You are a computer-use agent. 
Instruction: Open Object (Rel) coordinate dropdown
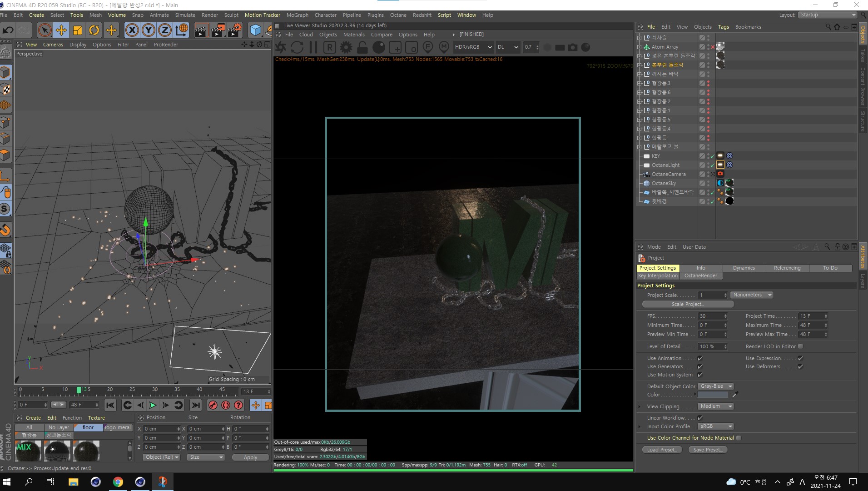pyautogui.click(x=162, y=457)
